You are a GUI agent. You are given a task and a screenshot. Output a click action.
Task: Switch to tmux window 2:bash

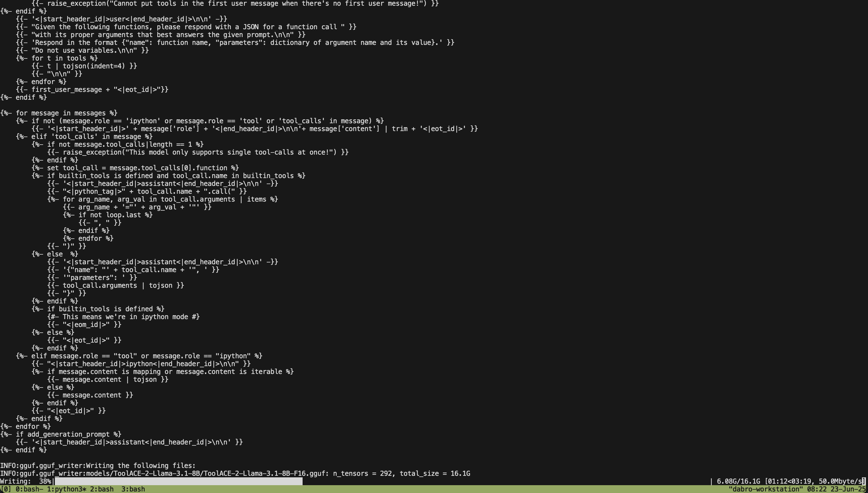click(x=102, y=489)
